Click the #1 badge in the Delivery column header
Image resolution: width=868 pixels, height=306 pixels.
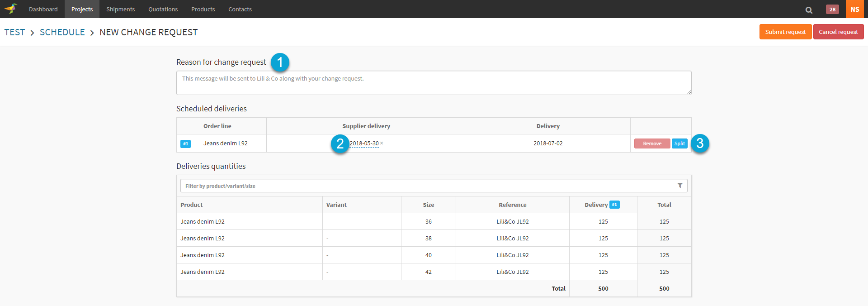click(614, 205)
